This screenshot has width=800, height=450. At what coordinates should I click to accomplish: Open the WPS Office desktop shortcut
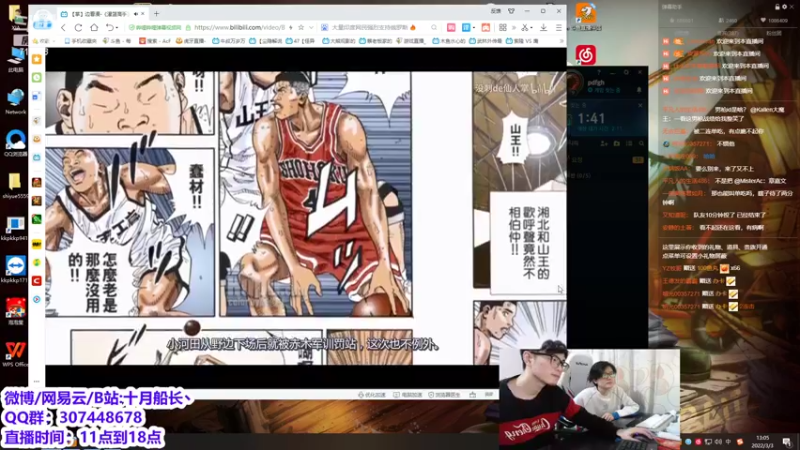15,354
